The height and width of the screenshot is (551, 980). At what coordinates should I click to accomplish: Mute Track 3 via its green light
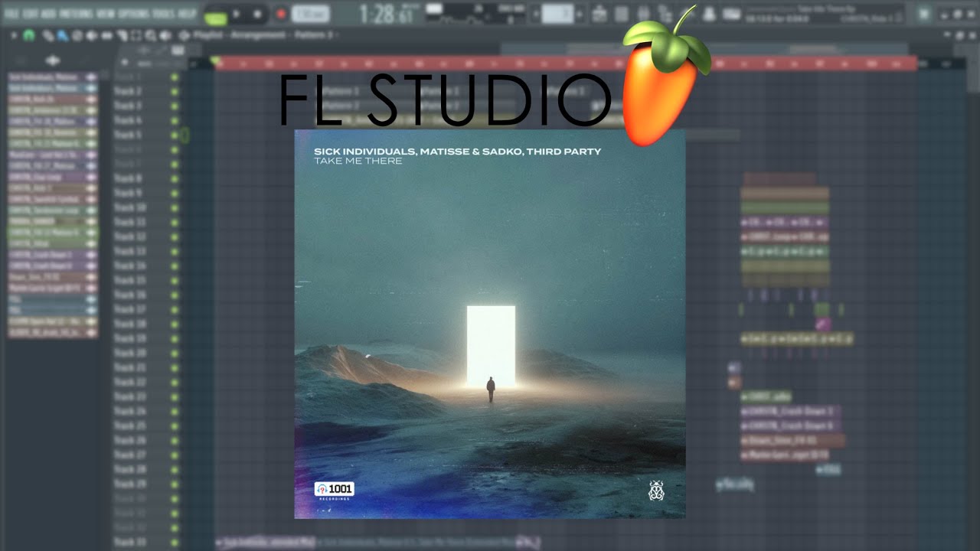point(175,106)
